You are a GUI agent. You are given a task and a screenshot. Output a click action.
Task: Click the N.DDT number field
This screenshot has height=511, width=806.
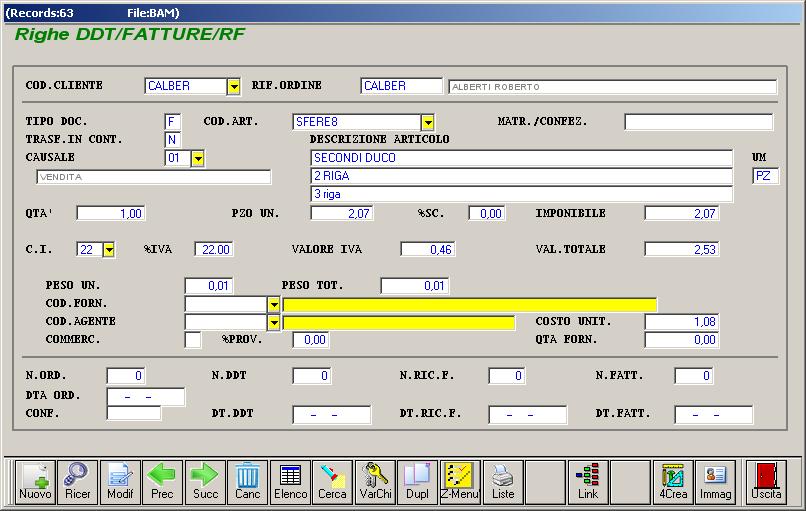tap(312, 376)
